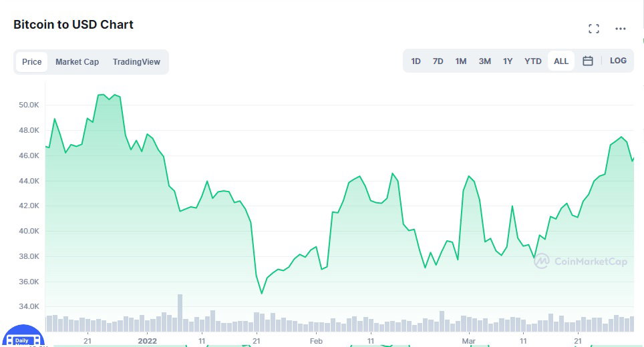
Task: Click the 44.0K price axis label
Action: click(29, 181)
